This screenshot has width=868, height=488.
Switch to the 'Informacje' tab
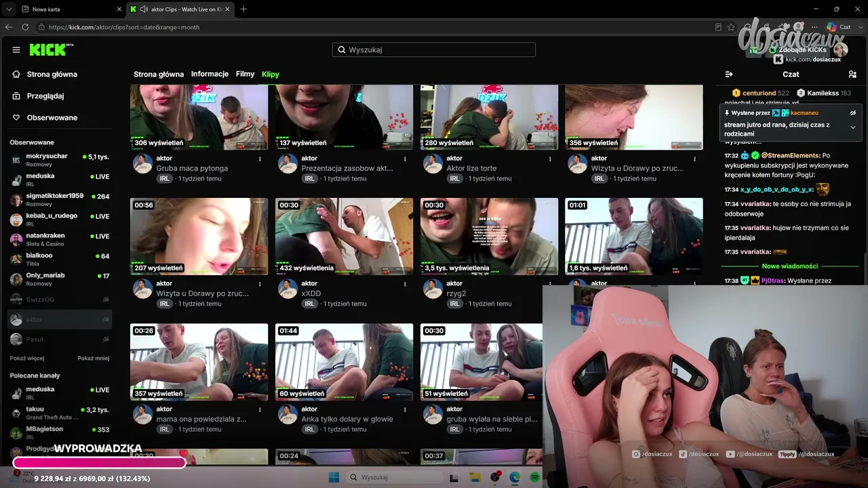(210, 74)
